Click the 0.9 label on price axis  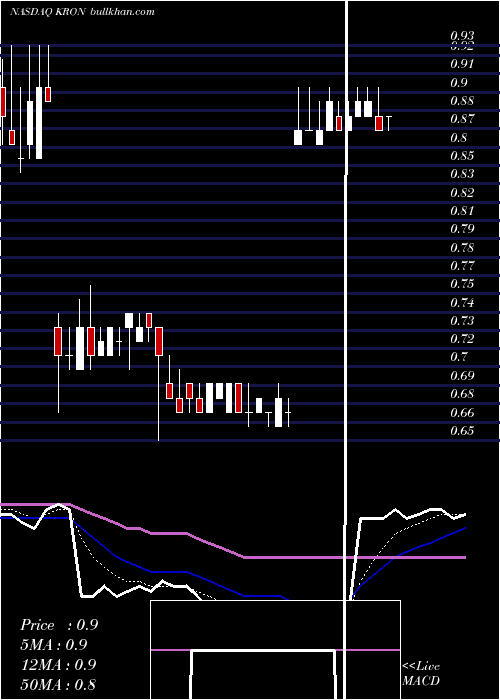coord(458,83)
